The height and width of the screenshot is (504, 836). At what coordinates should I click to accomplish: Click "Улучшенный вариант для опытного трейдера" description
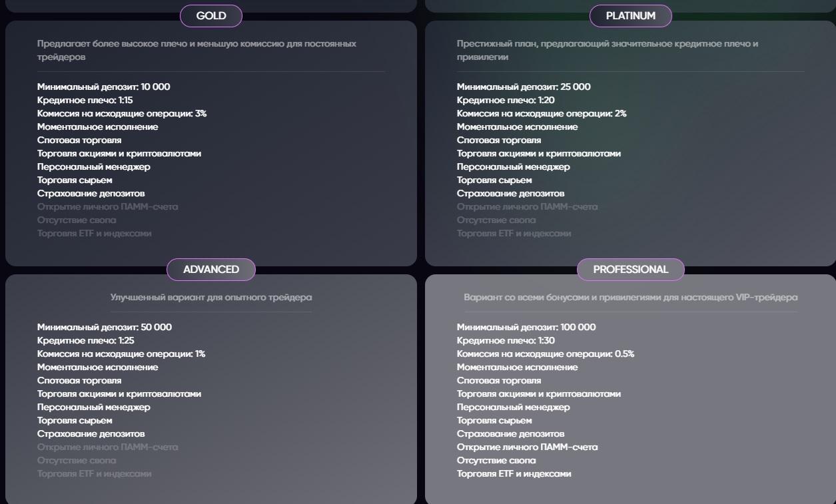[211, 298]
